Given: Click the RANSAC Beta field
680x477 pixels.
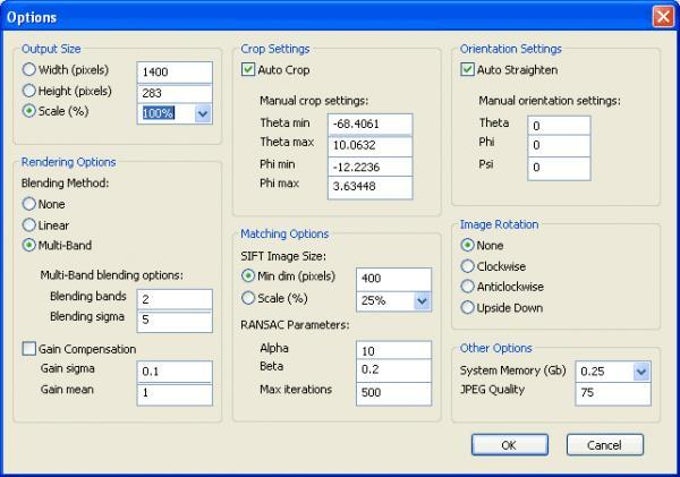Looking at the screenshot, I should 394,370.
